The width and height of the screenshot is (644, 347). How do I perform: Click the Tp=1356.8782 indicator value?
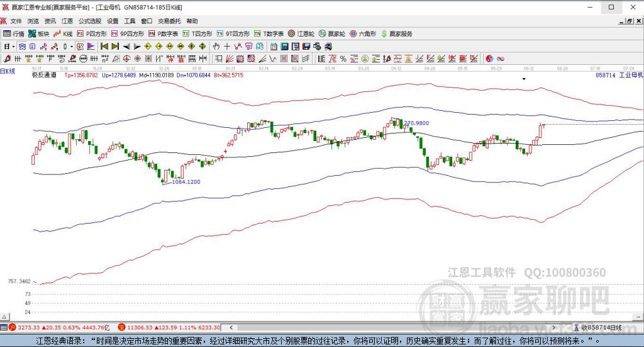click(x=81, y=75)
